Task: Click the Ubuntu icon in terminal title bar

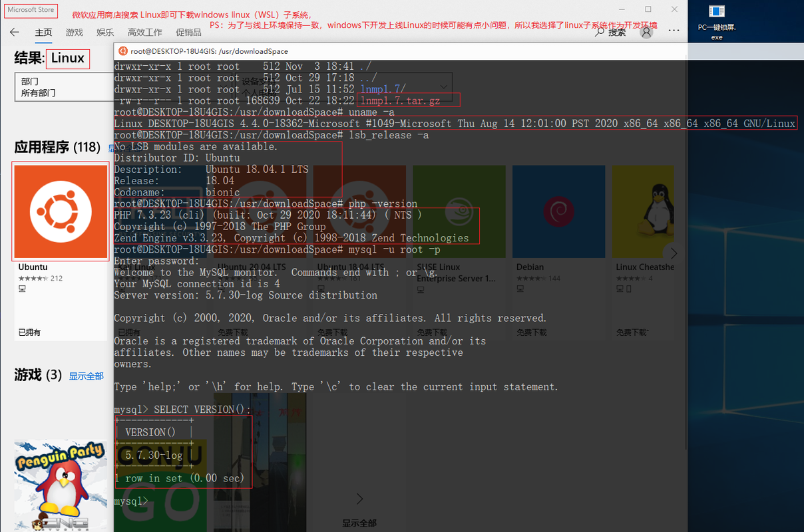Action: click(x=122, y=51)
